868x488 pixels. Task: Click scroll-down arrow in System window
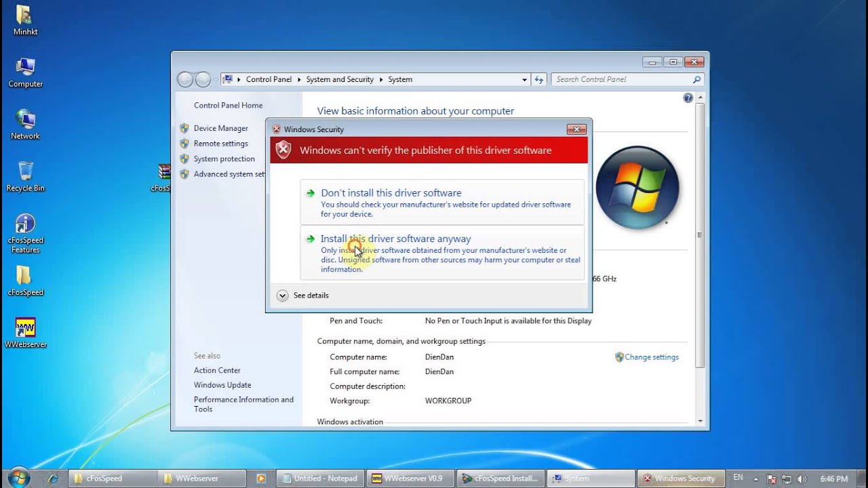700,421
